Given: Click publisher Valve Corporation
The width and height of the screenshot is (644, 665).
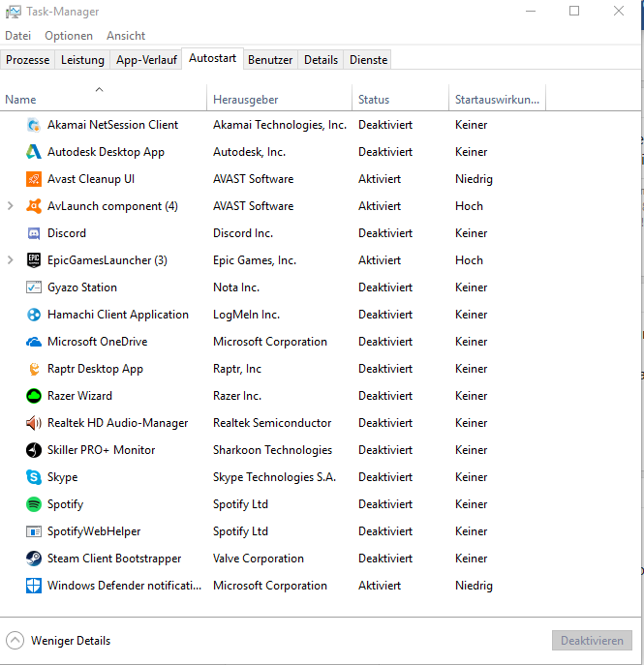Looking at the screenshot, I should [259, 559].
